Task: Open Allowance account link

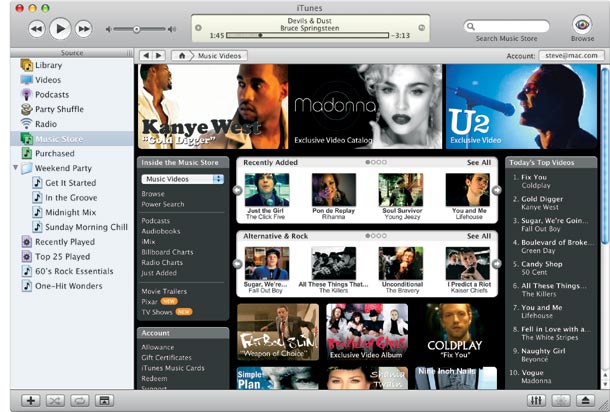Action: [158, 347]
